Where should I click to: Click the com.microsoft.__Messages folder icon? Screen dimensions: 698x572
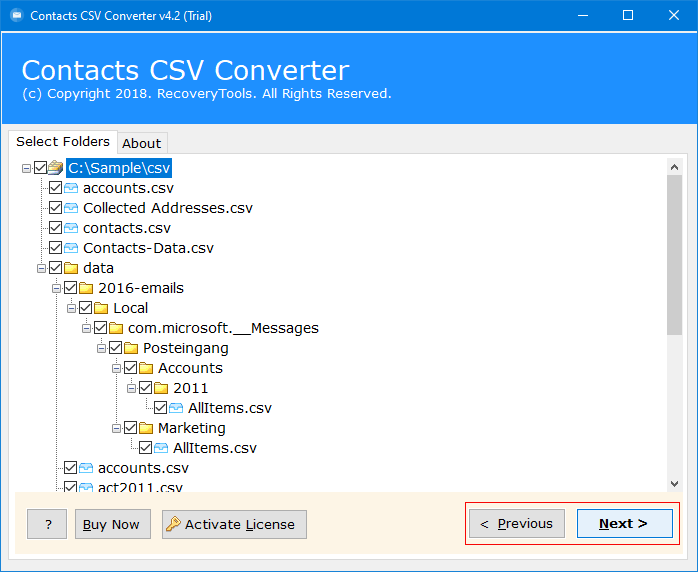click(116, 328)
